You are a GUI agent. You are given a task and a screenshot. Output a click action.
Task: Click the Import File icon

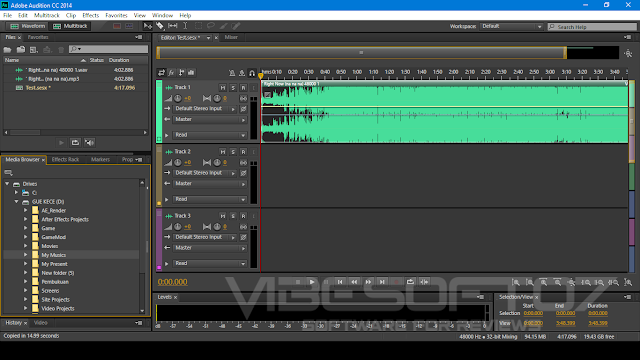click(x=21, y=49)
